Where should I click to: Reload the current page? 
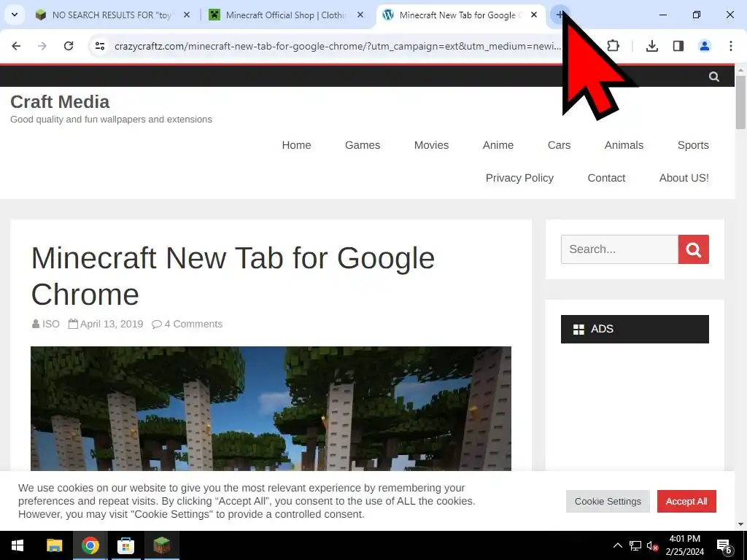(x=69, y=46)
